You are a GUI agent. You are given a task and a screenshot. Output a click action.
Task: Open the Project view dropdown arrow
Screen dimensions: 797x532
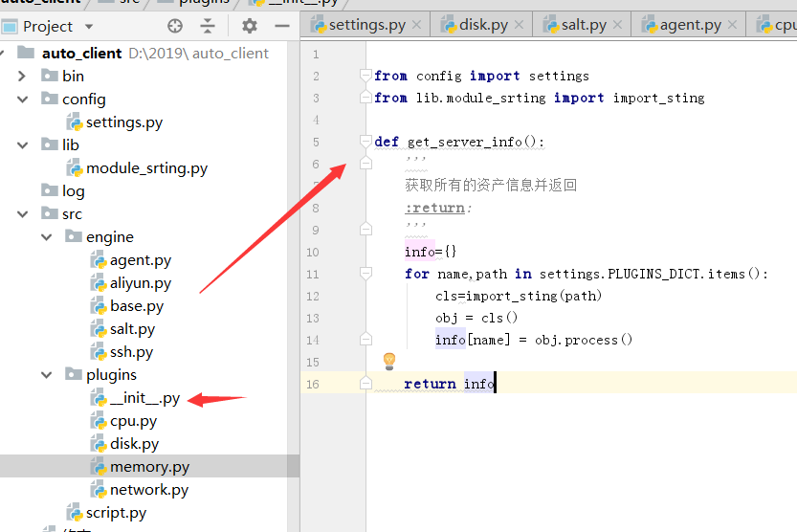89,27
